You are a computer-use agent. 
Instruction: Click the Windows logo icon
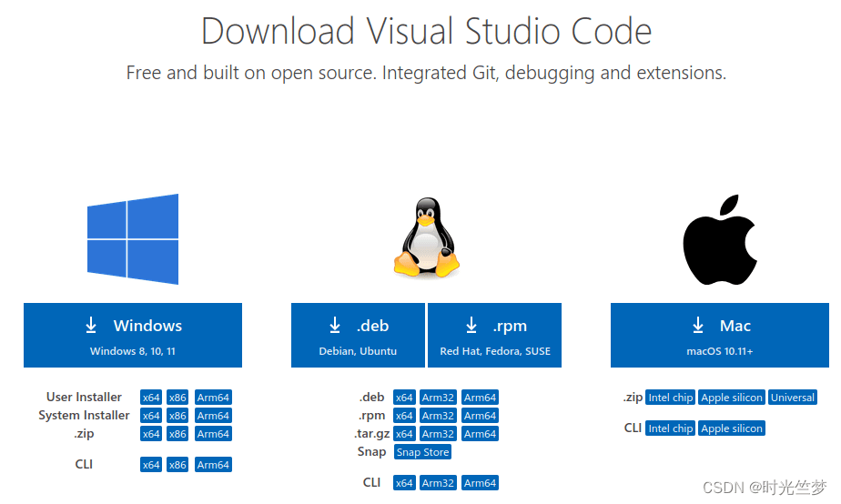133,239
